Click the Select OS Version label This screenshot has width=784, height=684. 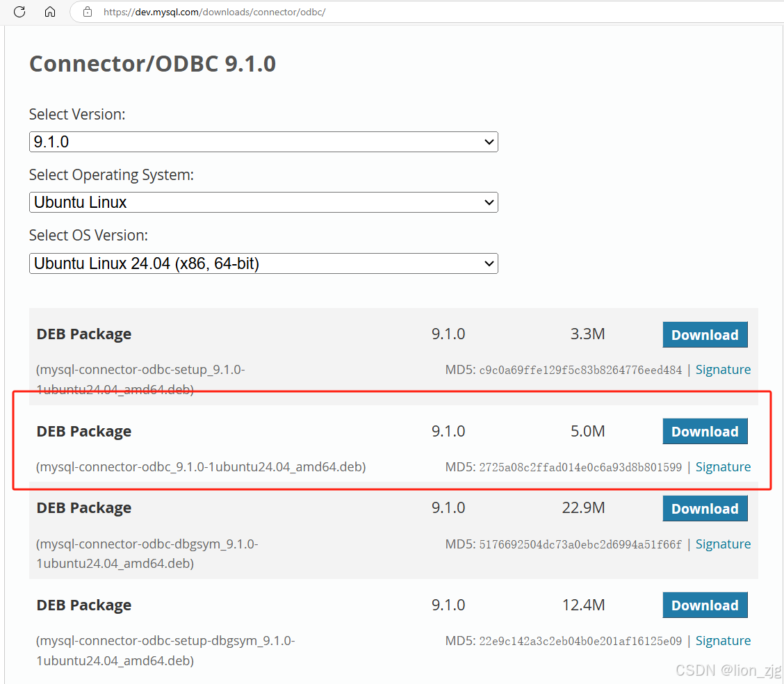point(88,236)
